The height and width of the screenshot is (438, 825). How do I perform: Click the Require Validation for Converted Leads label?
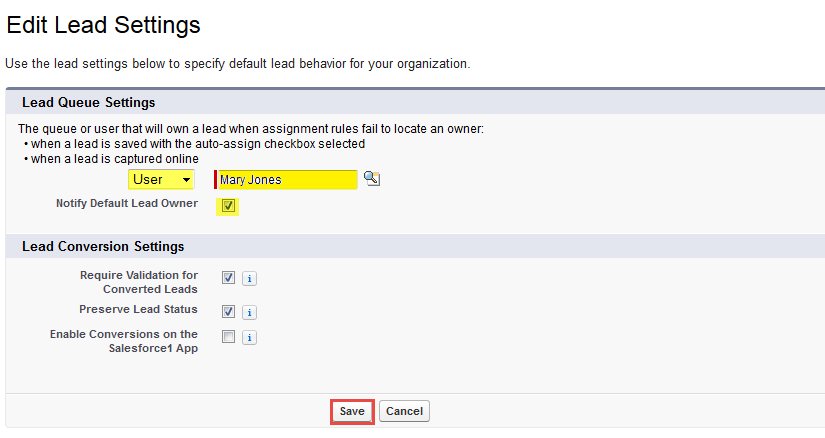[x=138, y=282]
